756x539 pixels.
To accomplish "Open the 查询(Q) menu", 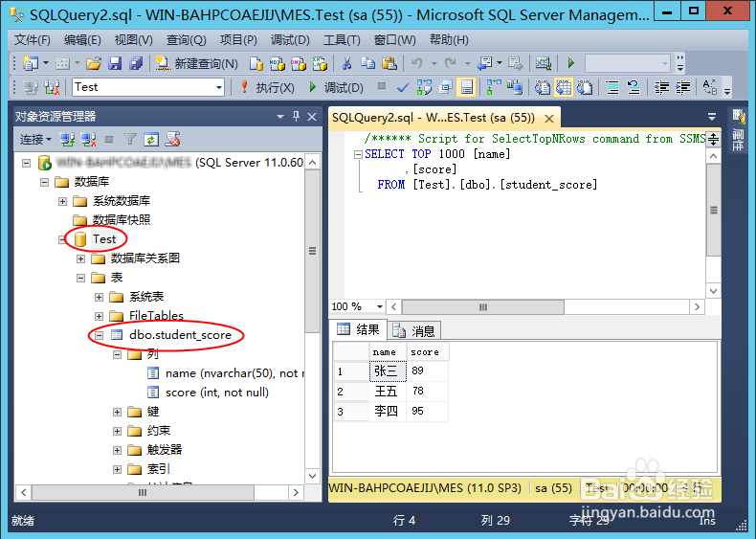I will (x=186, y=40).
